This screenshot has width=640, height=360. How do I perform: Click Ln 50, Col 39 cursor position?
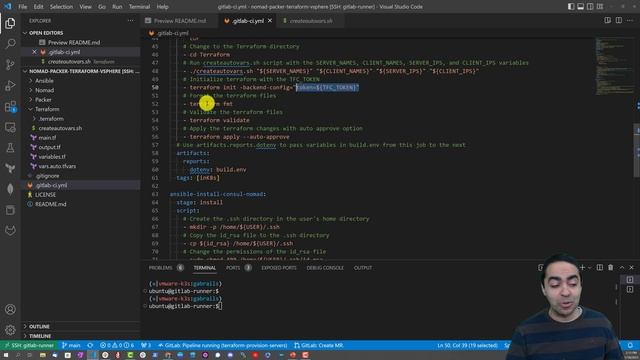(x=467, y=345)
